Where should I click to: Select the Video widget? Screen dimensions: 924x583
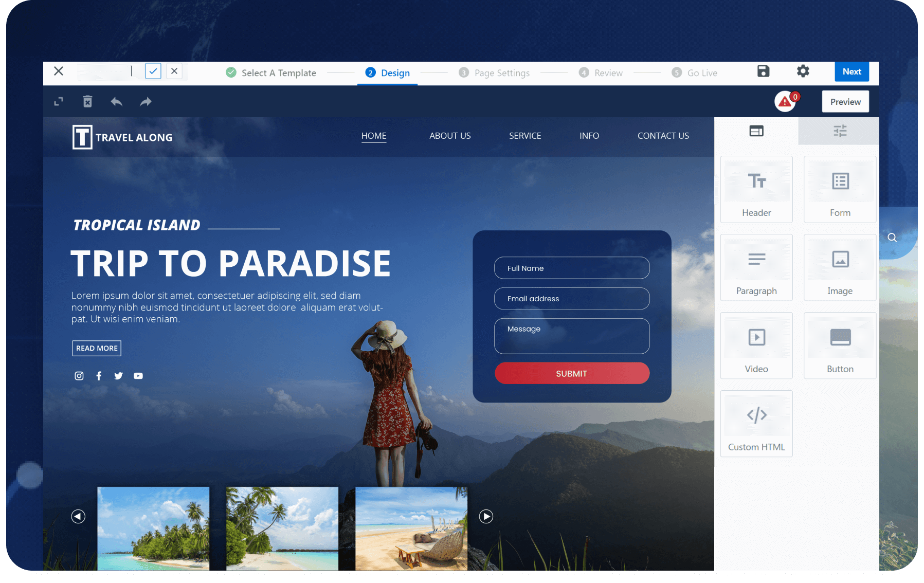(x=756, y=345)
